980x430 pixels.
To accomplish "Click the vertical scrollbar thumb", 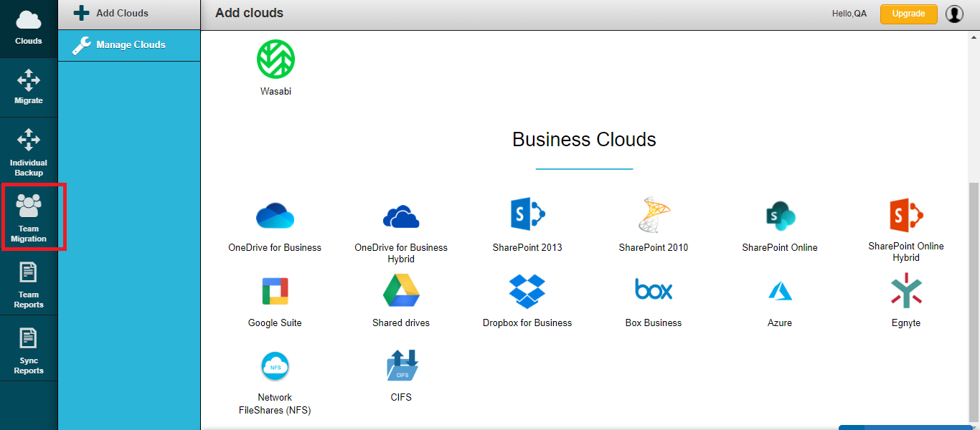I will point(974,302).
